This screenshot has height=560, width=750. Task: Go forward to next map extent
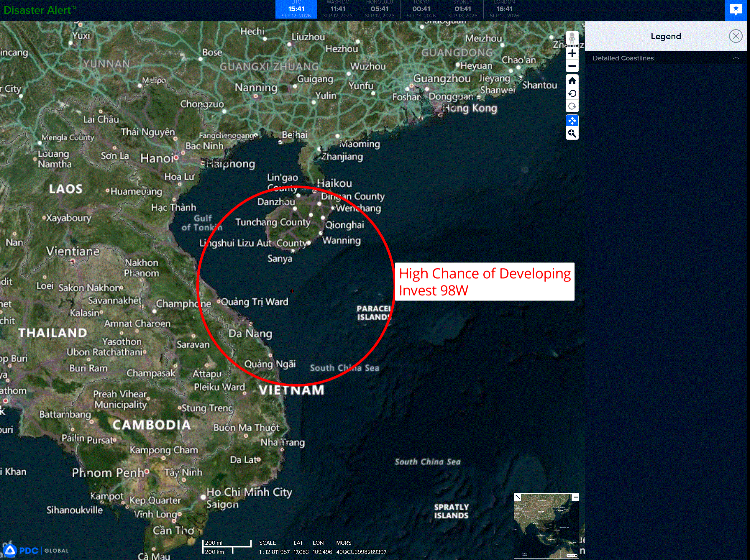(572, 106)
